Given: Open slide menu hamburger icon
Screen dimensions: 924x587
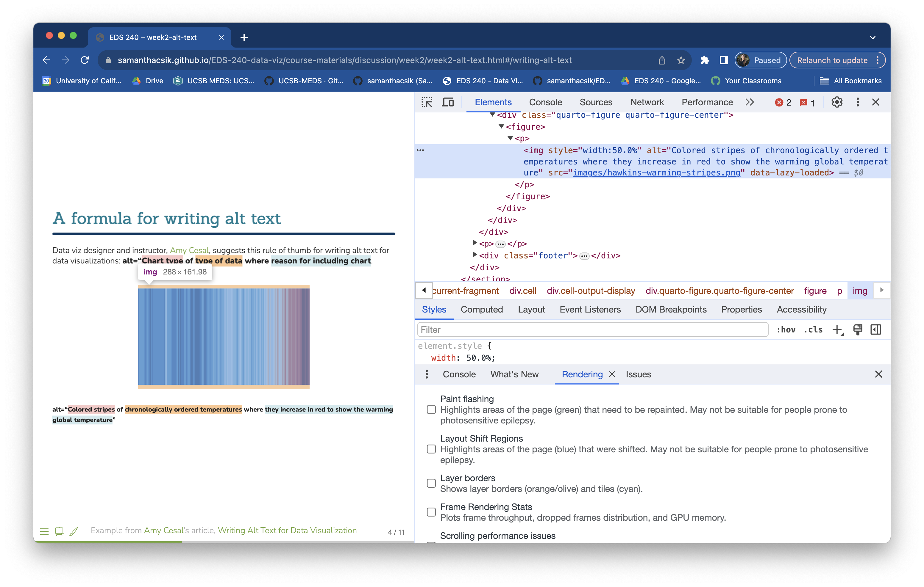Looking at the screenshot, I should (x=45, y=531).
